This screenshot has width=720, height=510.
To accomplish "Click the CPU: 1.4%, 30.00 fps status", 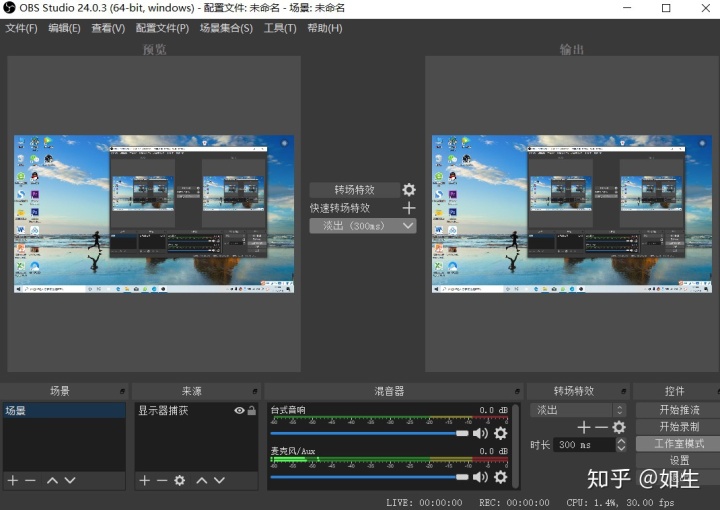I will tap(620, 503).
